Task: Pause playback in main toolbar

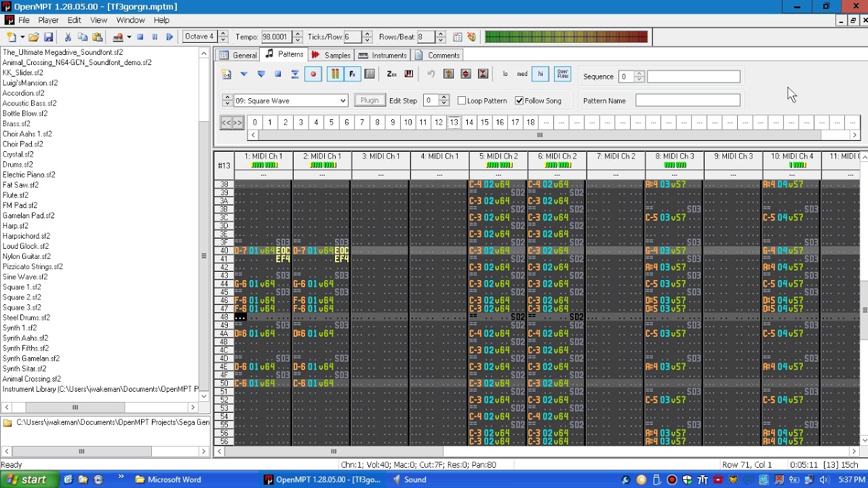Action: [x=155, y=37]
